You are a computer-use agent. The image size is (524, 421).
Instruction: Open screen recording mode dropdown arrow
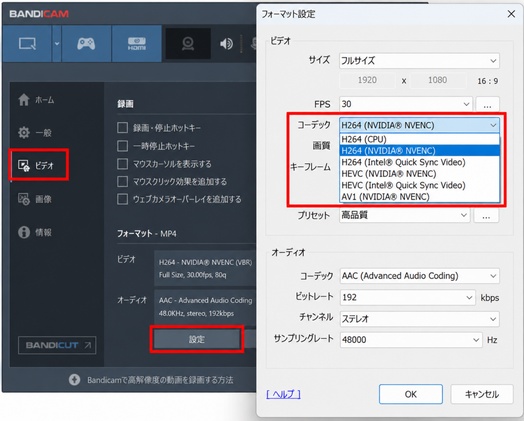(x=57, y=43)
